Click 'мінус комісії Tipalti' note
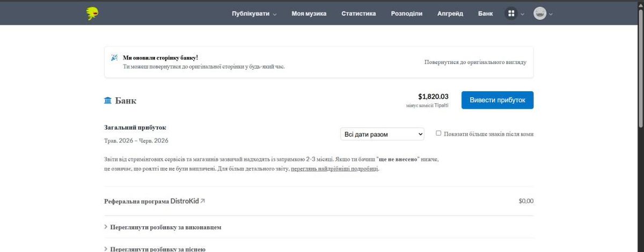The height and width of the screenshot is (252, 644). (x=427, y=106)
